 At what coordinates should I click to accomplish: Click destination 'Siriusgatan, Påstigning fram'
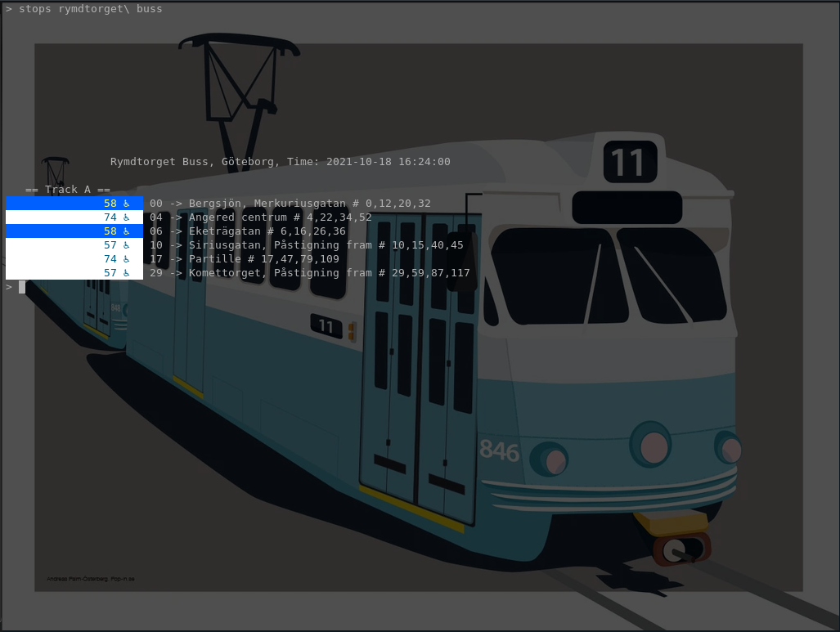(x=281, y=245)
